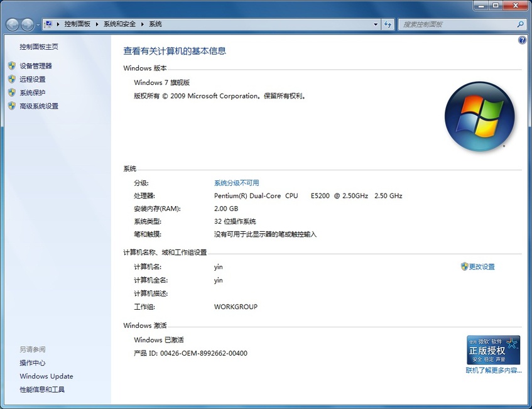Click the Windows logo image
Screen dimensions: 532x409
tap(480, 116)
